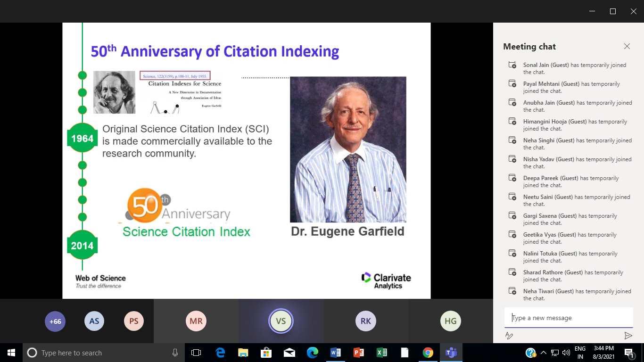Click the send message arrow icon
The height and width of the screenshot is (362, 644).
pos(628,336)
